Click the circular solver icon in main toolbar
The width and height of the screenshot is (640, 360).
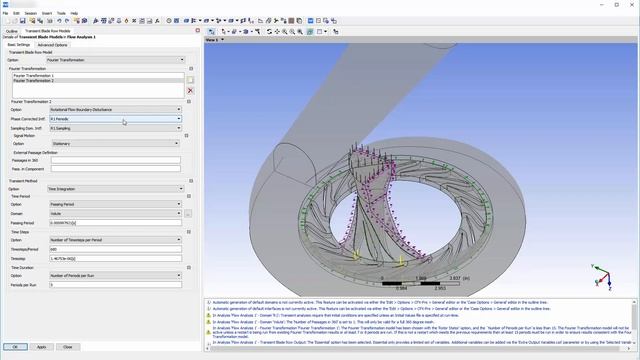[169, 20]
